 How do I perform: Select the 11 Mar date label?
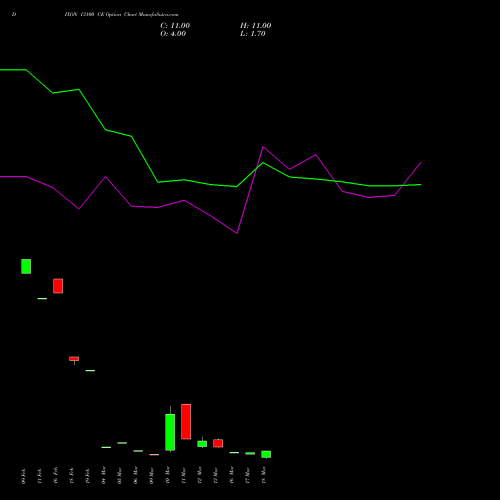(x=183, y=475)
